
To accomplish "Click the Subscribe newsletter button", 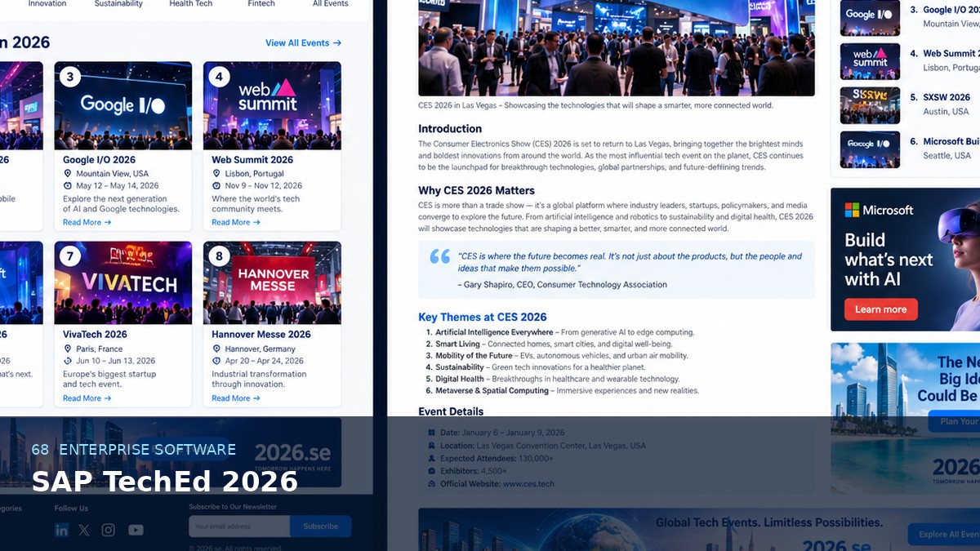I will tap(321, 527).
